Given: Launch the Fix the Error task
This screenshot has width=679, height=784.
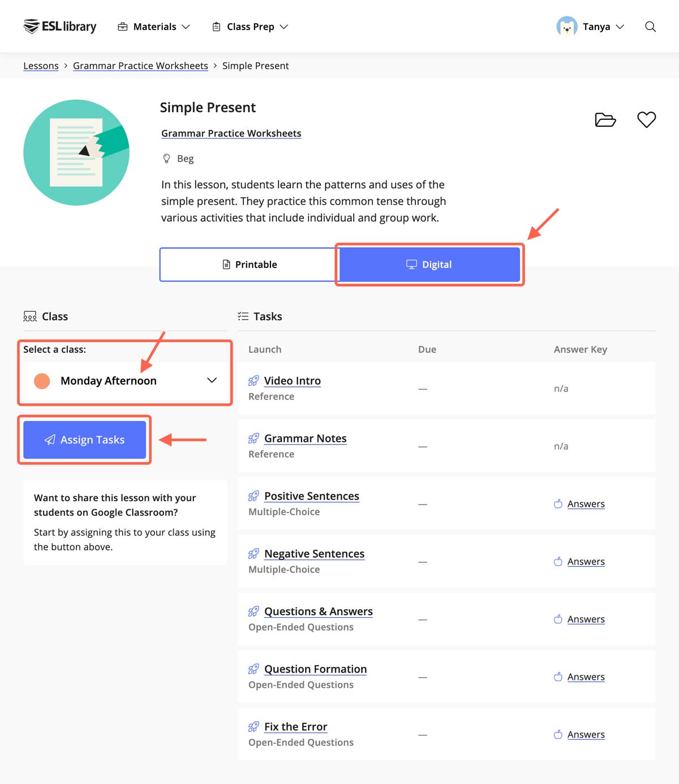Looking at the screenshot, I should pyautogui.click(x=295, y=727).
